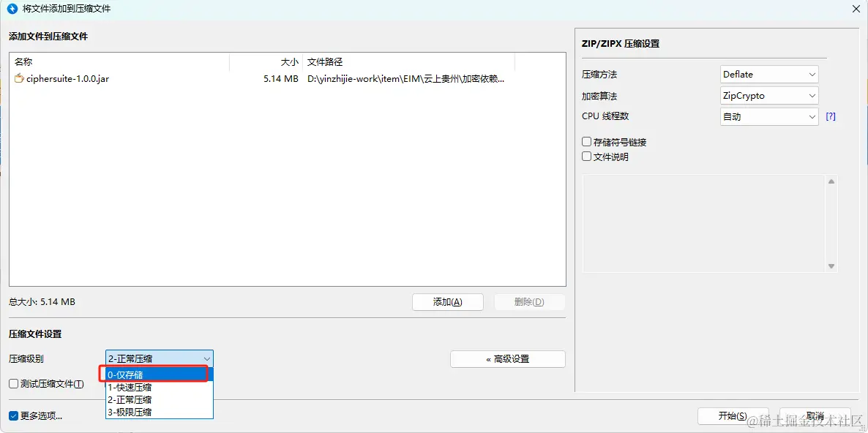This screenshot has height=433, width=868.
Task: Sort files by the 名称 column header
Action: 24,61
